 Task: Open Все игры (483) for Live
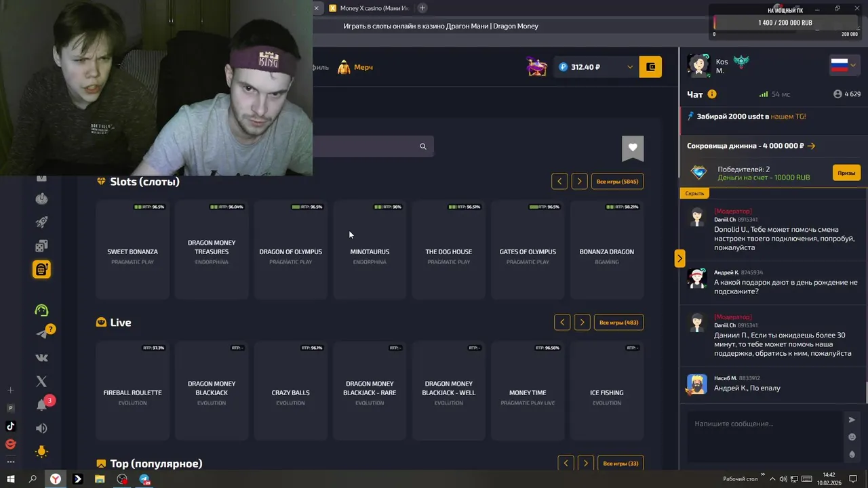tap(618, 322)
